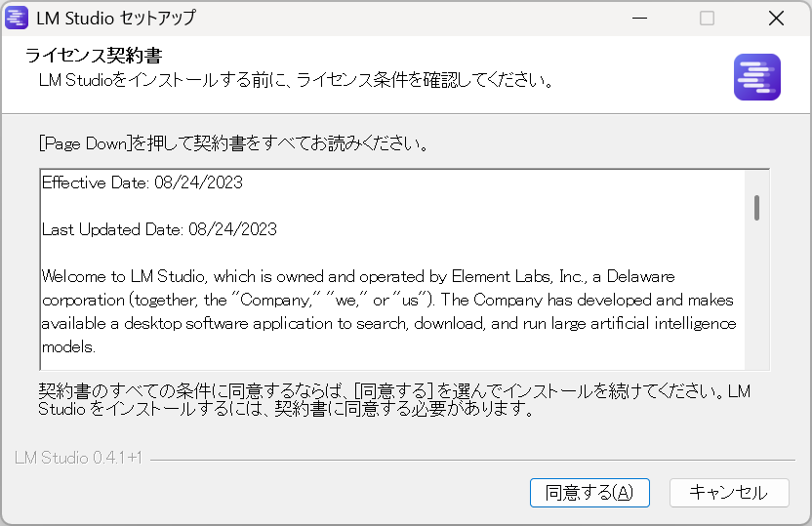Click the scrollbar track below the thumb

click(x=756, y=303)
